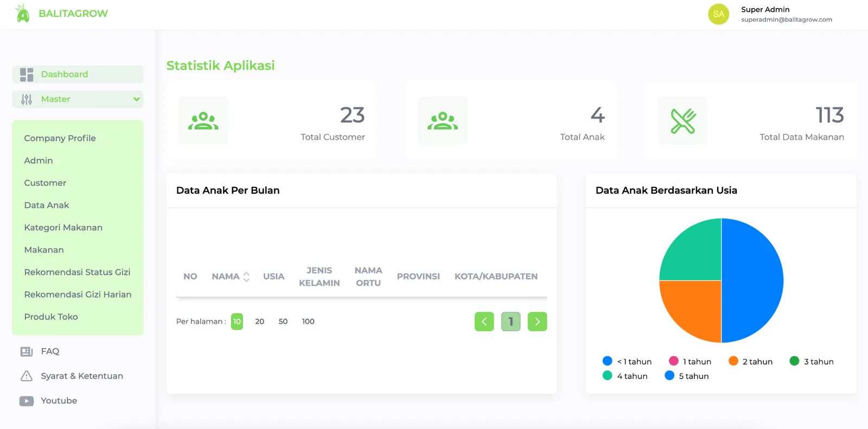
Task: Toggle '2 tahun' orange legend swatch
Action: pos(733,361)
